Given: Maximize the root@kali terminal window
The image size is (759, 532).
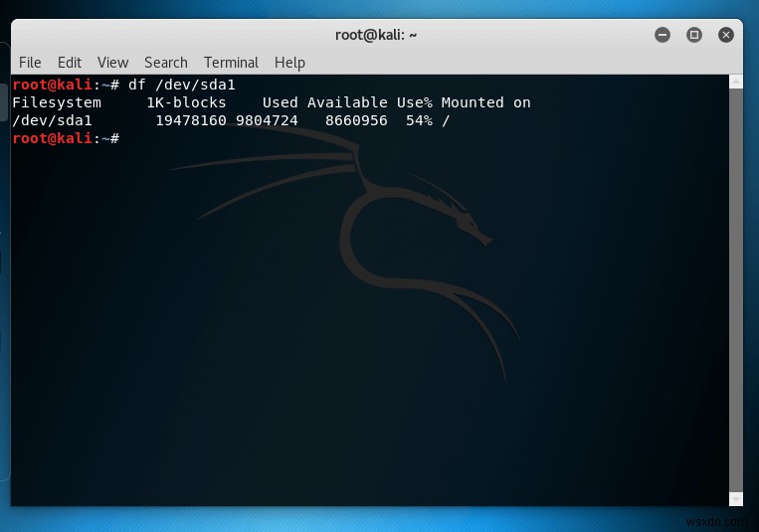Looking at the screenshot, I should coord(694,35).
